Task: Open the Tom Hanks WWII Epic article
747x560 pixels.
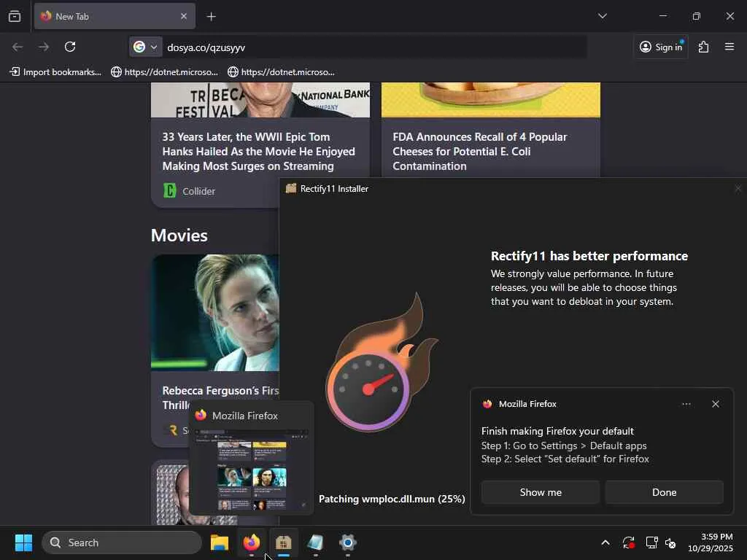Action: [259, 152]
